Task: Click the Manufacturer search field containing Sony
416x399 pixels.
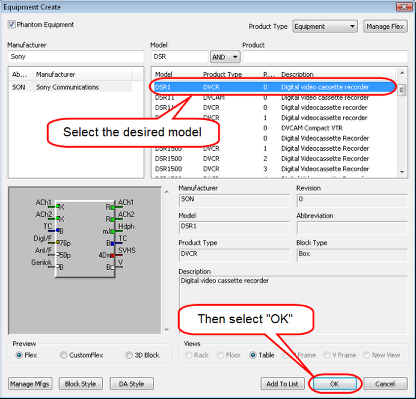Action: point(76,57)
